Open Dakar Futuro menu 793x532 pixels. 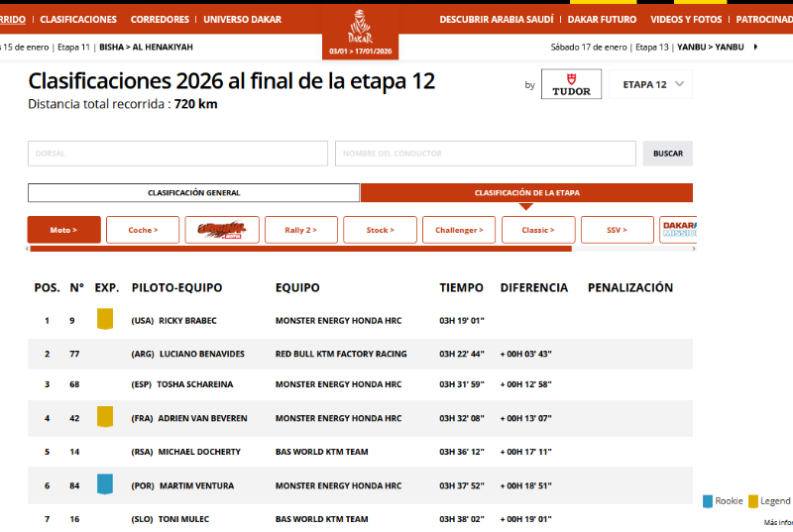(602, 19)
